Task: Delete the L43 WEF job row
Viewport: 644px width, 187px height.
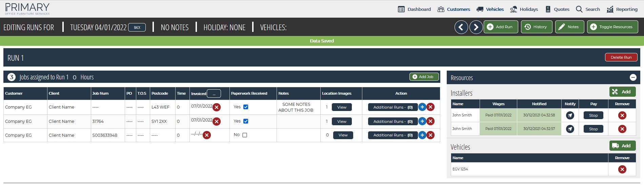Action: click(x=430, y=107)
